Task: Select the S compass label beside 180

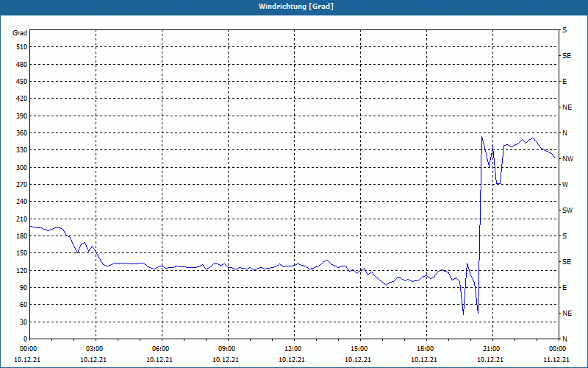Action: 564,236
